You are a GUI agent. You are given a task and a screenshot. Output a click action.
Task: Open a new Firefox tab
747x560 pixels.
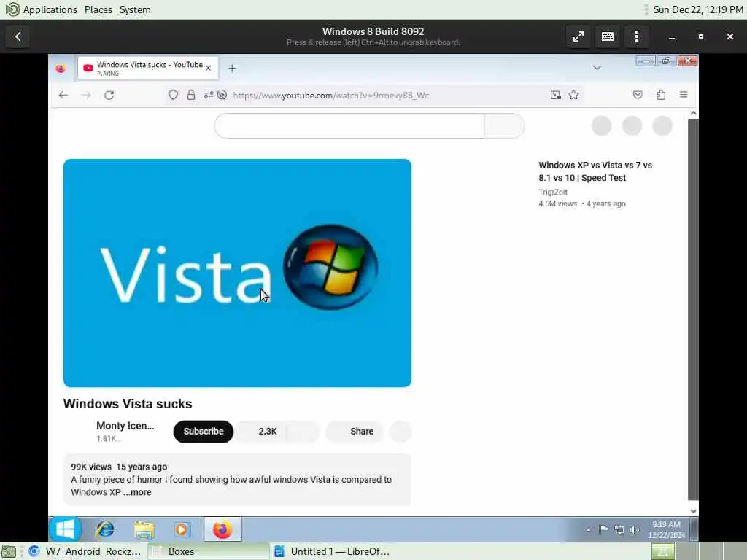232,69
